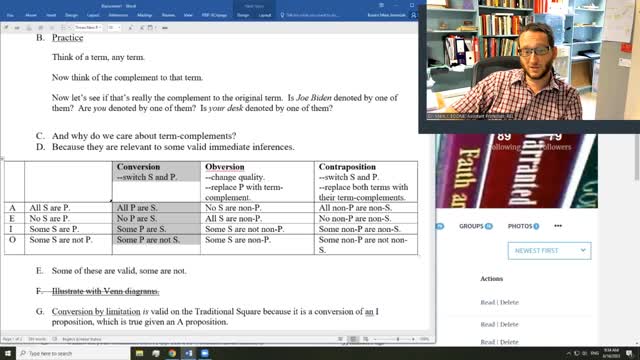
Task: Click the Zoom app icon in taskbar
Action: [x=205, y=353]
